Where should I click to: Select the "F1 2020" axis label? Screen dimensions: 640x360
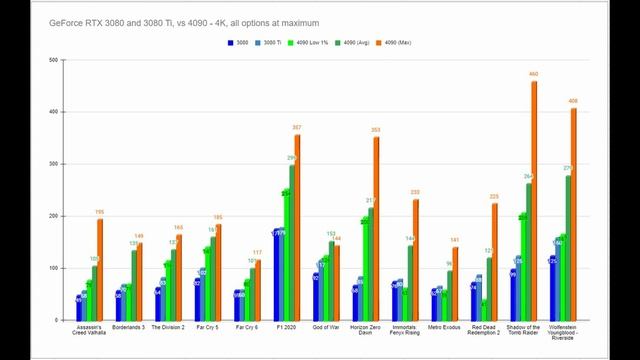pos(286,327)
